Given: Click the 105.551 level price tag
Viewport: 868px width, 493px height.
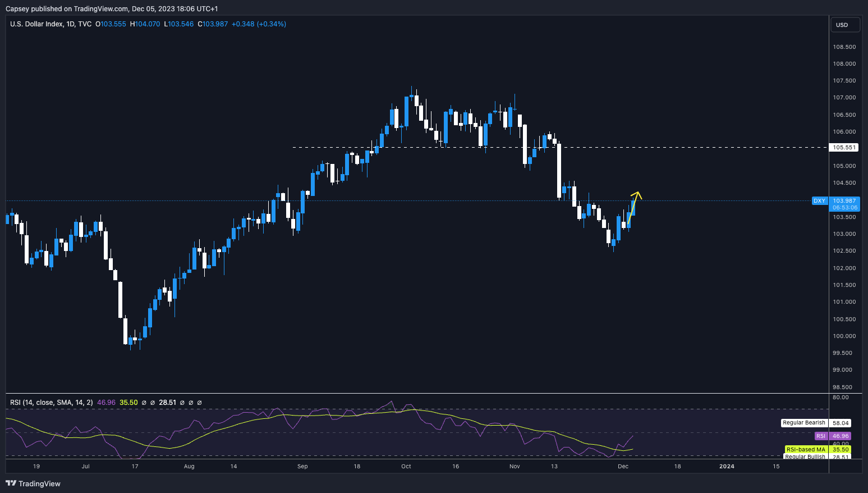Looking at the screenshot, I should click(844, 148).
